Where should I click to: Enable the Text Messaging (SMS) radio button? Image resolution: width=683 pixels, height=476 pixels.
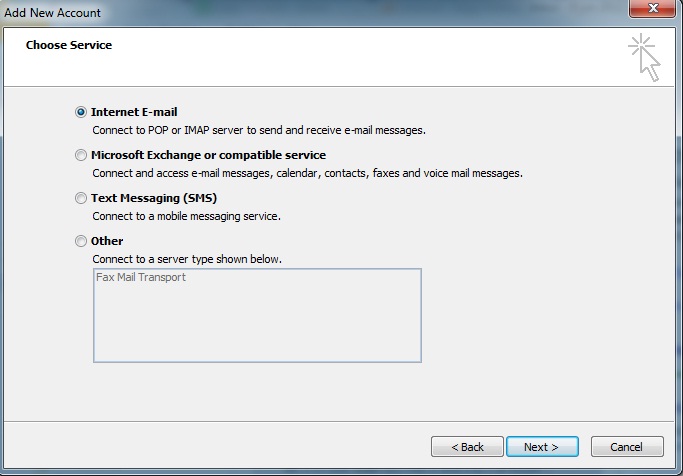(81, 199)
